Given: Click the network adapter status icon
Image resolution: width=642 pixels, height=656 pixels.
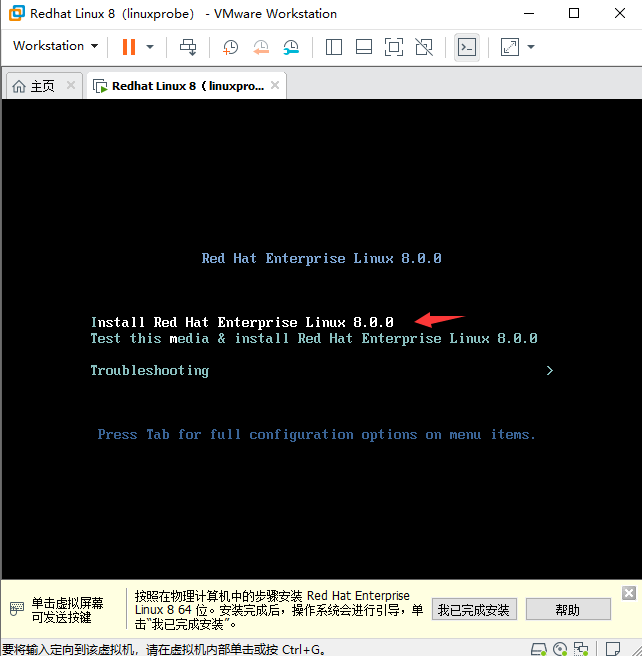Looking at the screenshot, I should [x=581, y=649].
